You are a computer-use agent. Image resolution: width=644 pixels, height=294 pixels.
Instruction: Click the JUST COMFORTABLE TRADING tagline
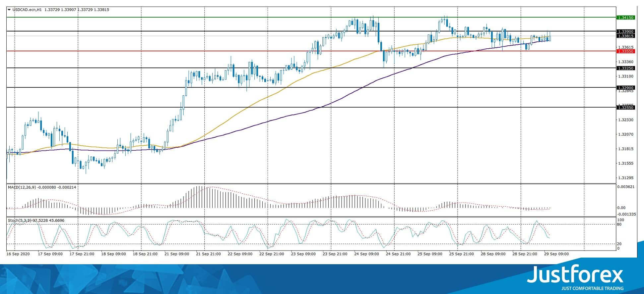click(593, 288)
